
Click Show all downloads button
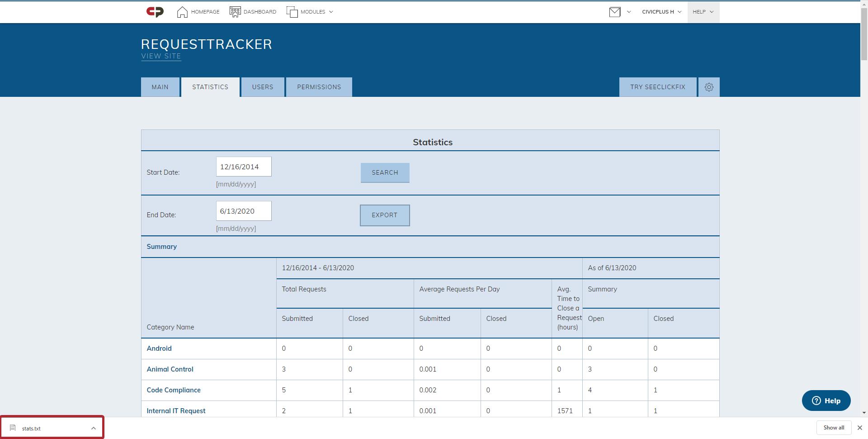(834, 428)
